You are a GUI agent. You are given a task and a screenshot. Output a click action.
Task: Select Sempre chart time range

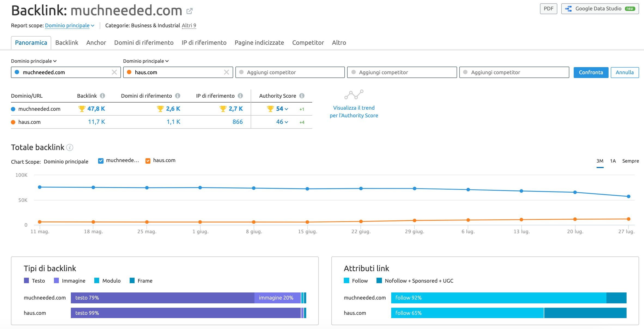(x=630, y=161)
